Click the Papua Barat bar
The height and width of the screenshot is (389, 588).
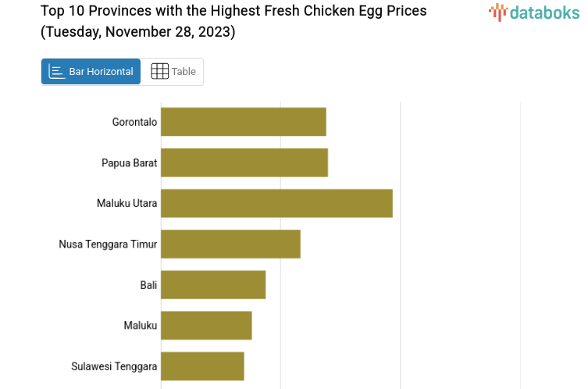click(x=244, y=162)
